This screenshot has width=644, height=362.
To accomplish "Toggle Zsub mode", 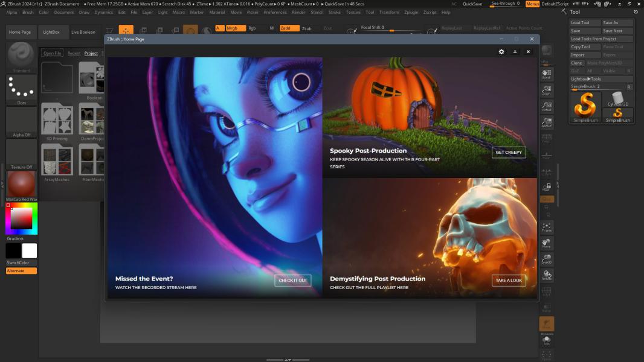I will coord(307,28).
